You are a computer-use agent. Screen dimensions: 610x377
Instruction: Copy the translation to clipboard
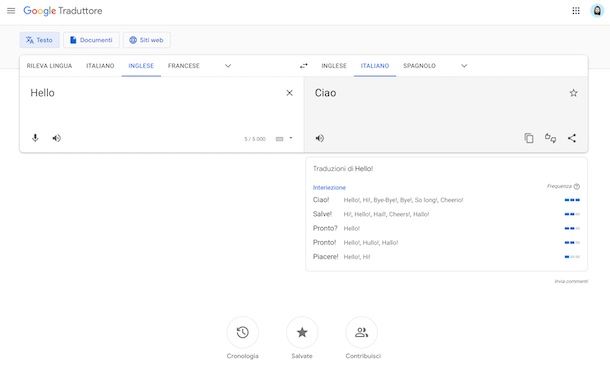[x=529, y=138]
